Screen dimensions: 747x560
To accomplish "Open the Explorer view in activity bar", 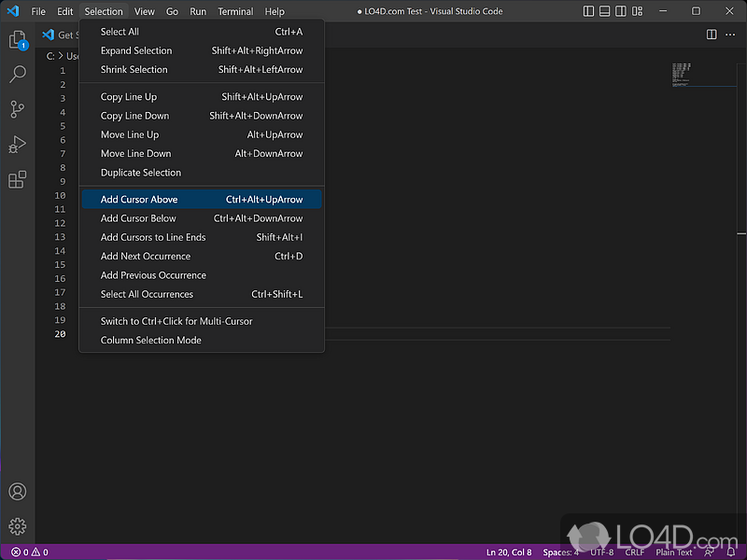I will point(18,39).
